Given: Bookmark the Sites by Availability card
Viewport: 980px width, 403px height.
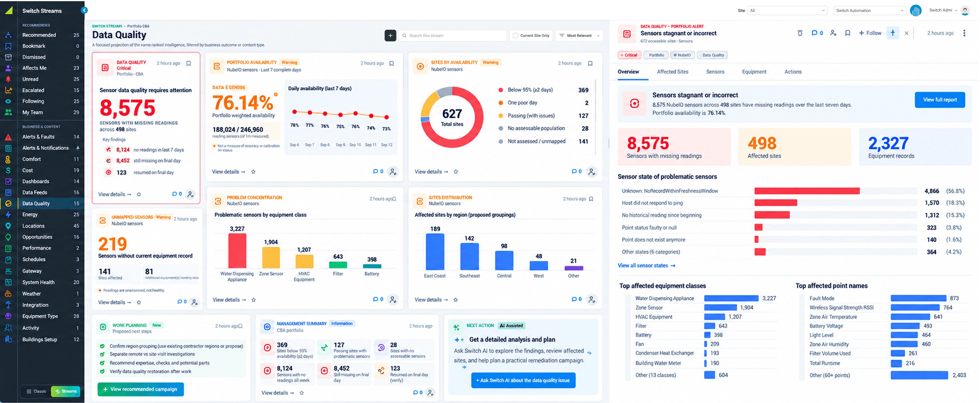Looking at the screenshot, I should tap(590, 64).
